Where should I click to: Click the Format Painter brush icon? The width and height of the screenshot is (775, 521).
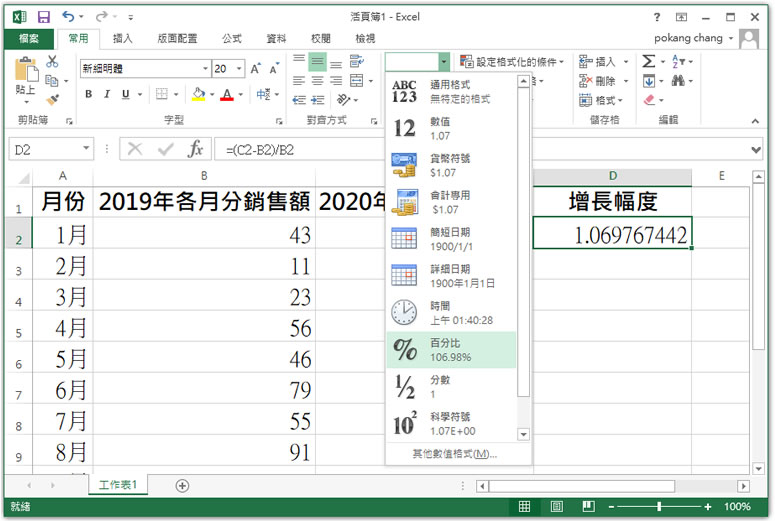click(x=52, y=99)
